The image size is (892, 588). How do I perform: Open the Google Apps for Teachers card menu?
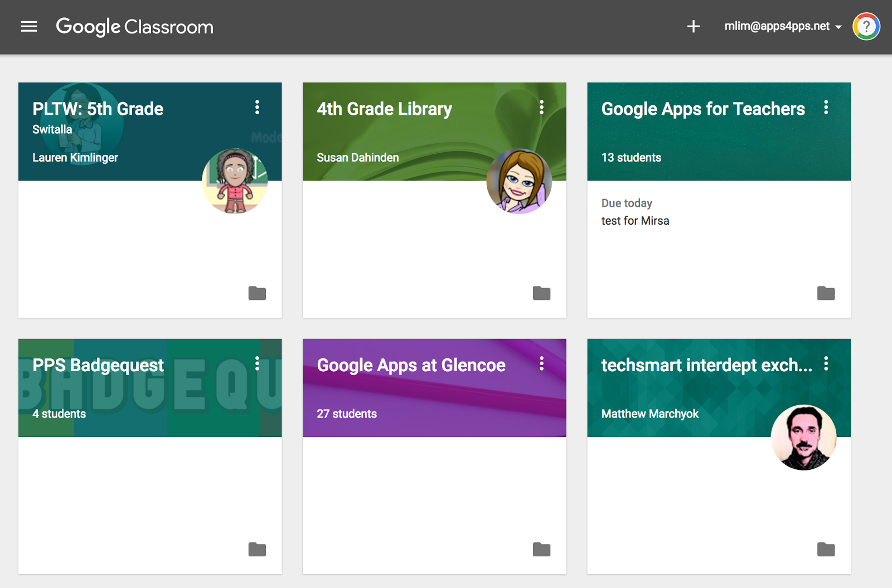click(x=826, y=108)
